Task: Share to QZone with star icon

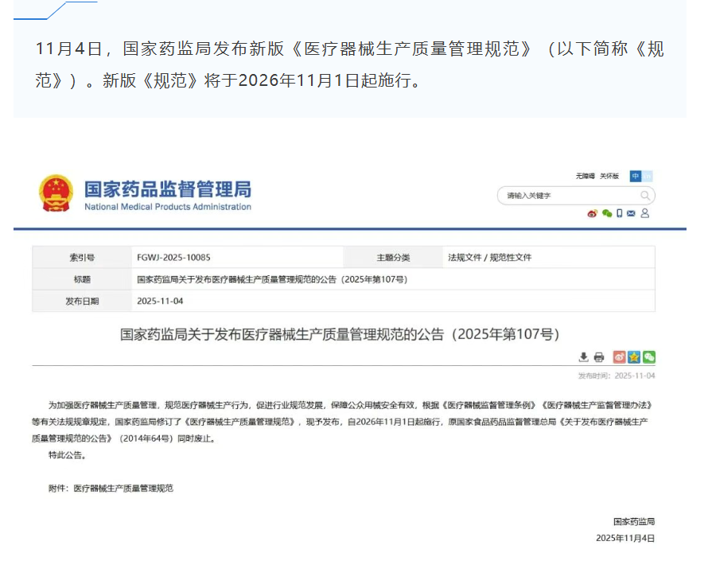Action: click(x=634, y=357)
